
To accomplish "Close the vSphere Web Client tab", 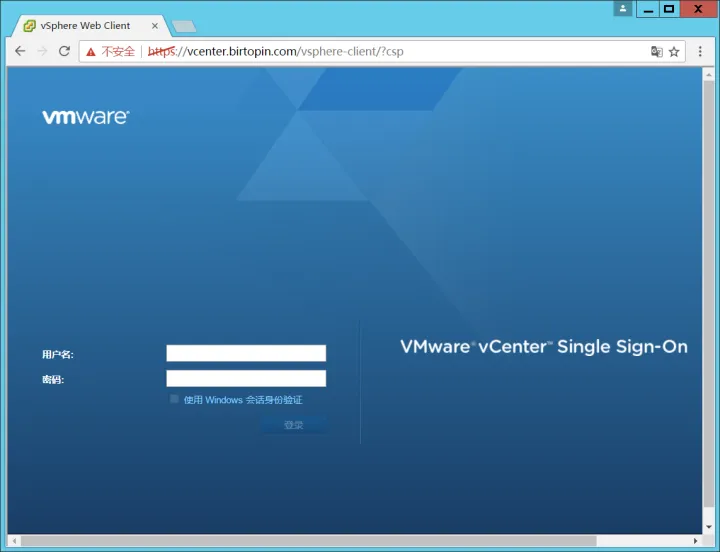I will (x=155, y=26).
